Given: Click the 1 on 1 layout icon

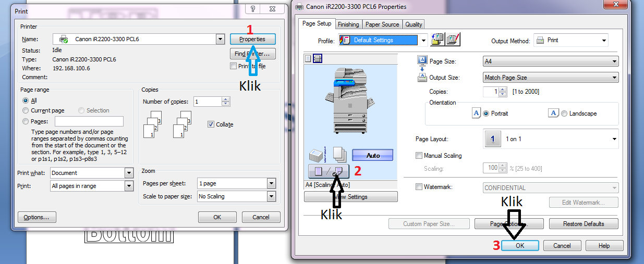Looking at the screenshot, I should tap(493, 139).
